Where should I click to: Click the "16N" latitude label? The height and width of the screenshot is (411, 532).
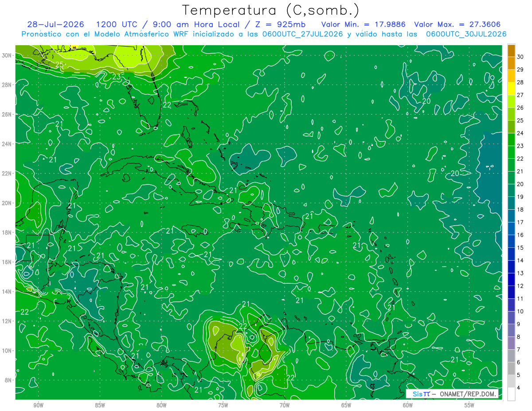(7, 262)
